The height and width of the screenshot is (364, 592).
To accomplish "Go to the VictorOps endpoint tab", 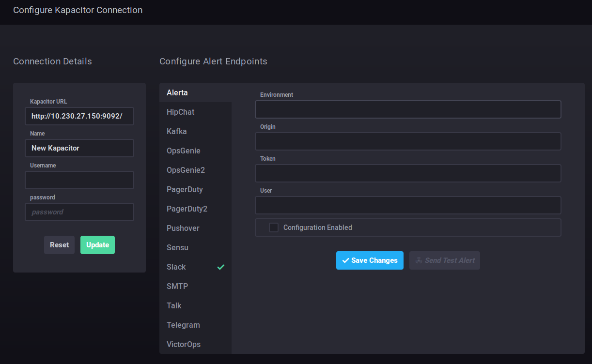I will 195,344.
